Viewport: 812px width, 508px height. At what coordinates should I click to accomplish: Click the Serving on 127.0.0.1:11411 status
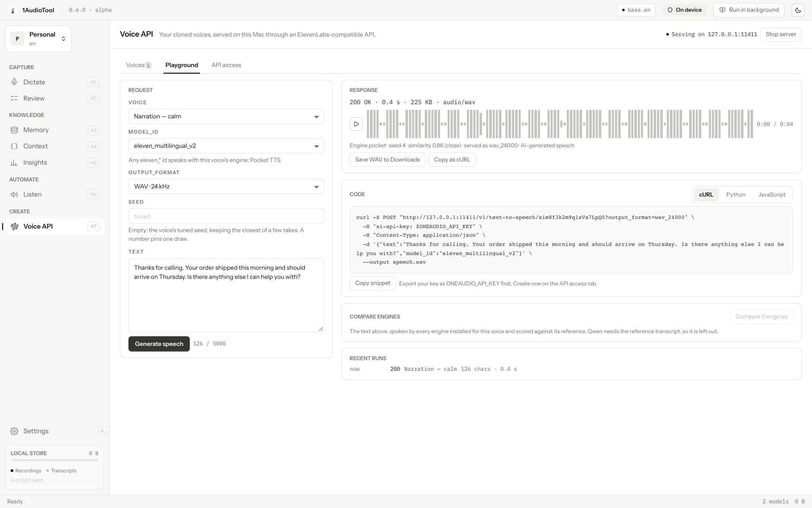point(711,35)
